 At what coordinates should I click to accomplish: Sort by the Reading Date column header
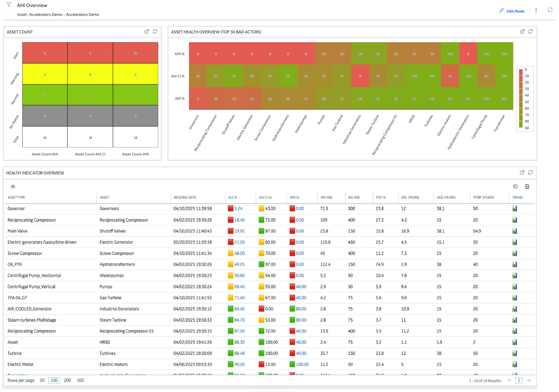(185, 197)
